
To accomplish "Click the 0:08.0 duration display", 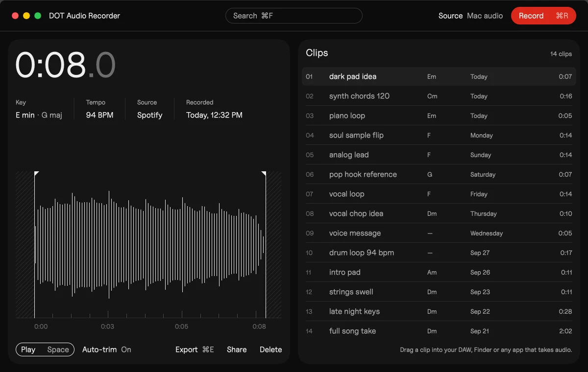I will pyautogui.click(x=65, y=65).
